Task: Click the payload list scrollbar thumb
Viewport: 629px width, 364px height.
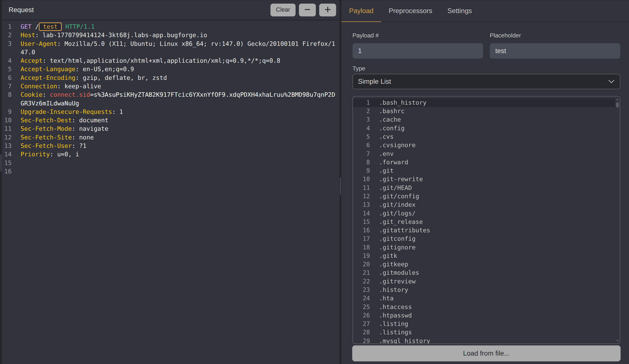Action: [x=617, y=105]
